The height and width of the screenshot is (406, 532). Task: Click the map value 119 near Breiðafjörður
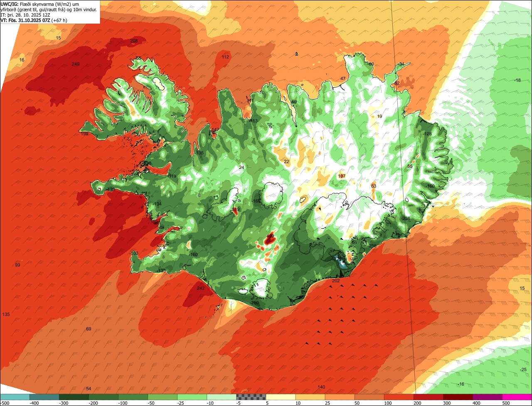(172, 176)
